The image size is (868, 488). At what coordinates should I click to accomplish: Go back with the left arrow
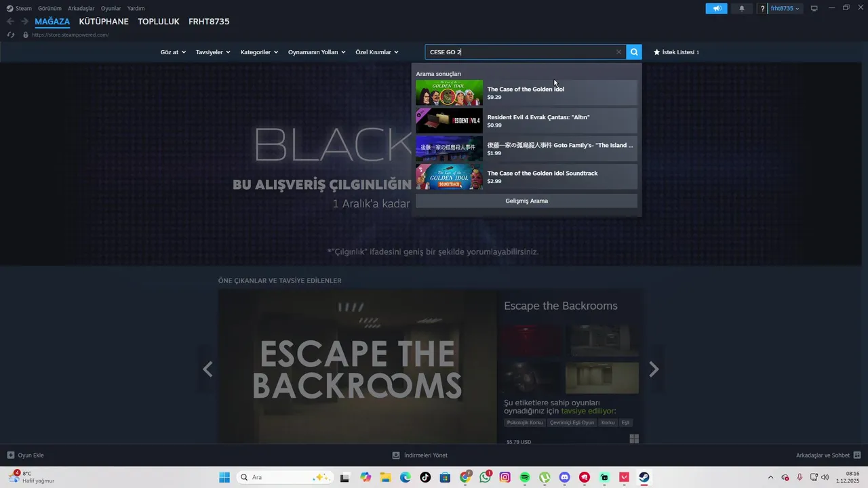pyautogui.click(x=10, y=22)
